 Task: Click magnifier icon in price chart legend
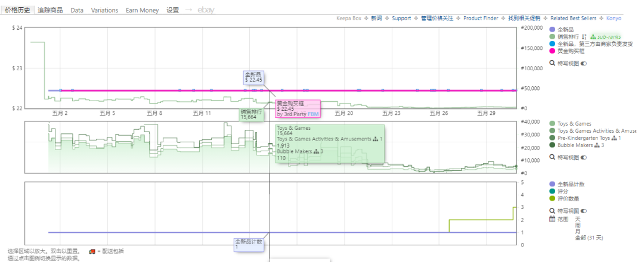click(x=552, y=63)
